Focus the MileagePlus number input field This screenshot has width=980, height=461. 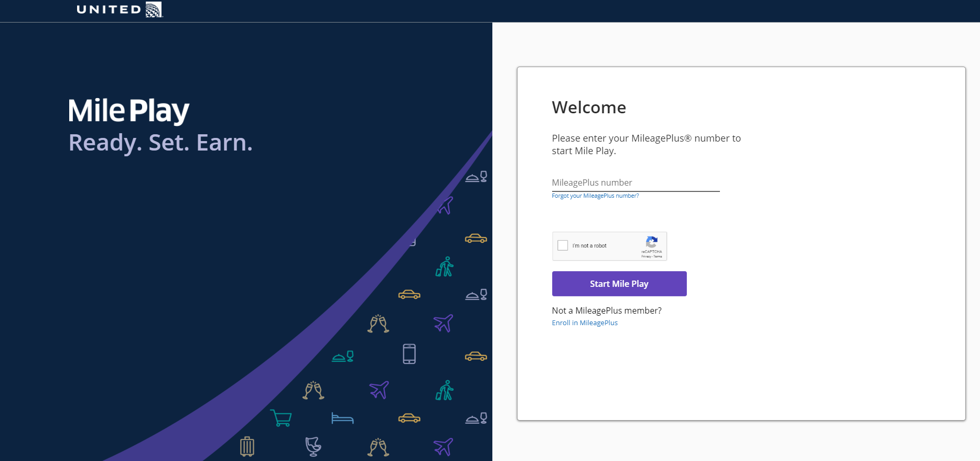(636, 183)
